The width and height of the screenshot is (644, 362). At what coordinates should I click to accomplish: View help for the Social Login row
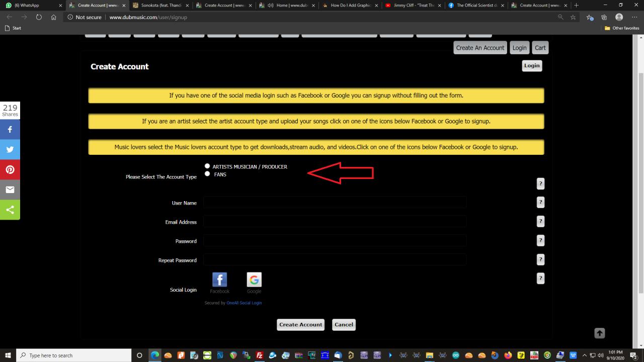coord(541,278)
